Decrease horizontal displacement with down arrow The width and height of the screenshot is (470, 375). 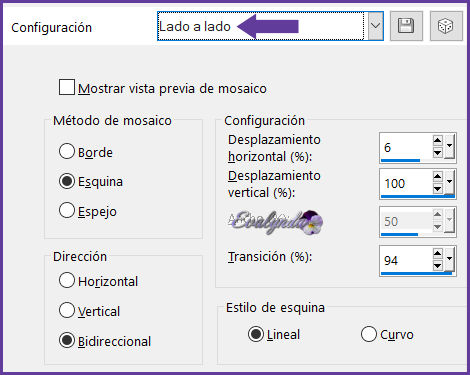coord(437,153)
